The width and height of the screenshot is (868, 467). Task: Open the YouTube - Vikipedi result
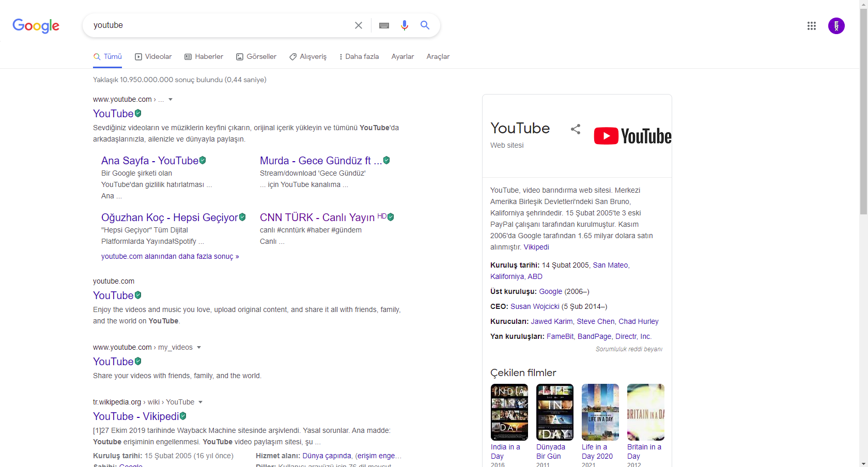(136, 416)
